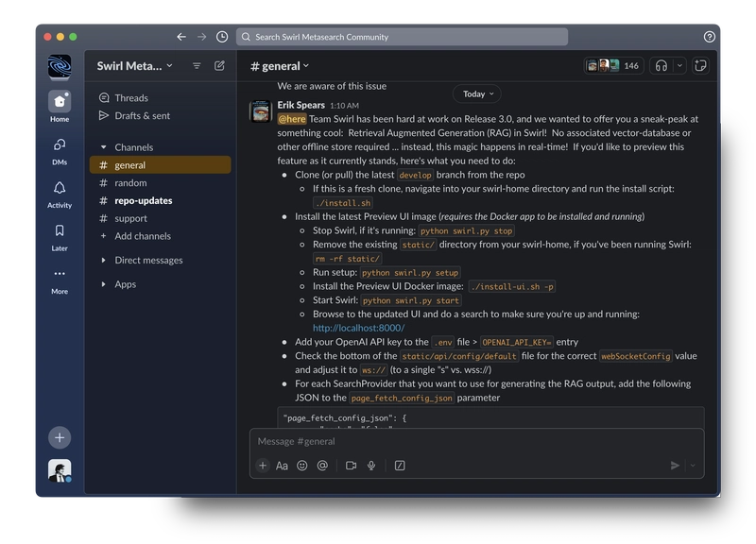Click the round plus create button
Screen dimensions: 756x544
tap(60, 437)
